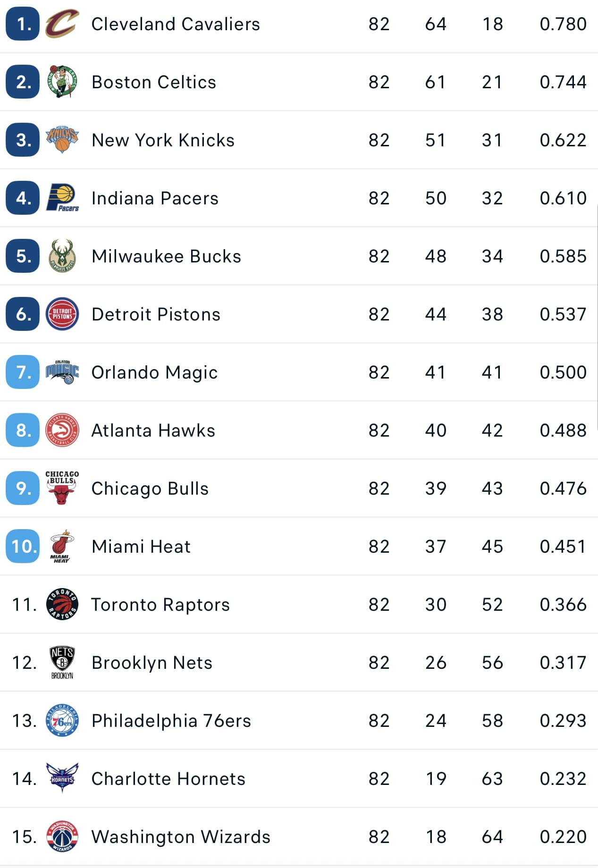Open the Detroit Pistons logo
Screen dimensions: 598x868
(62, 314)
